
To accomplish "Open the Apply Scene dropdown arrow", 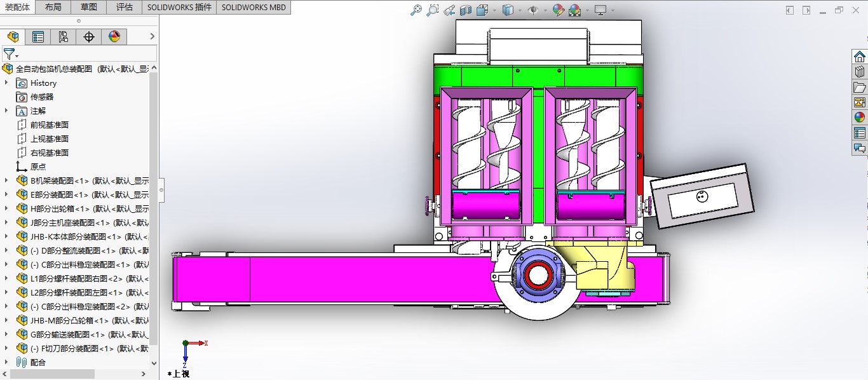I will [x=587, y=11].
